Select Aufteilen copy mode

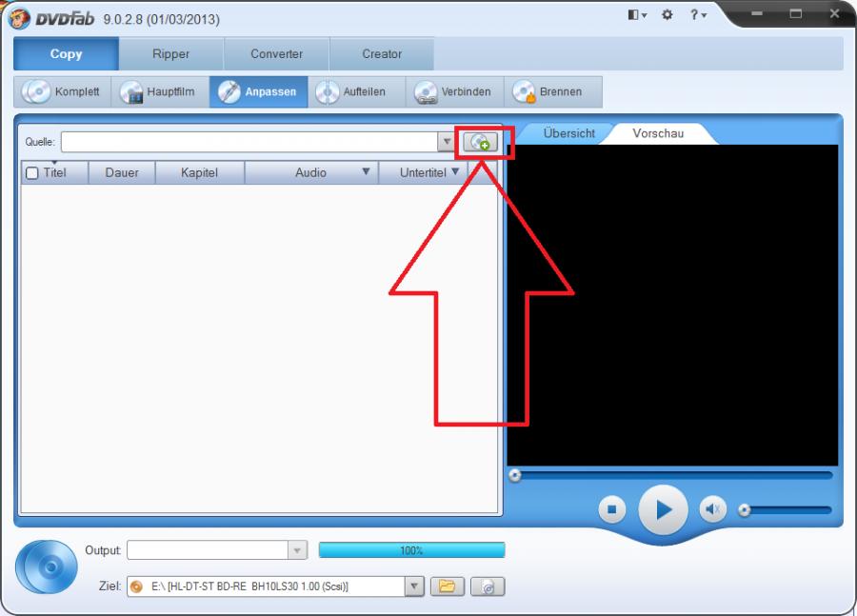pos(357,91)
